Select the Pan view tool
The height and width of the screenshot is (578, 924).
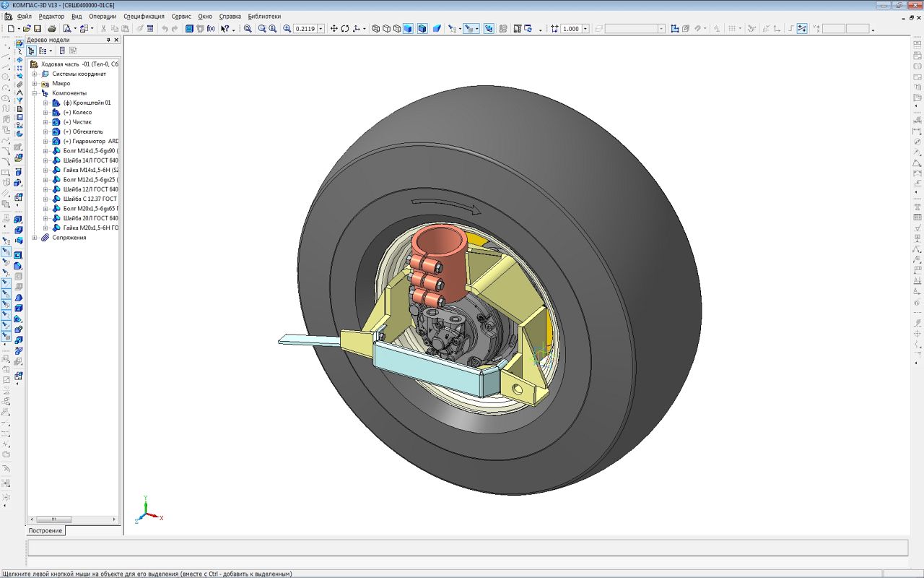[334, 29]
